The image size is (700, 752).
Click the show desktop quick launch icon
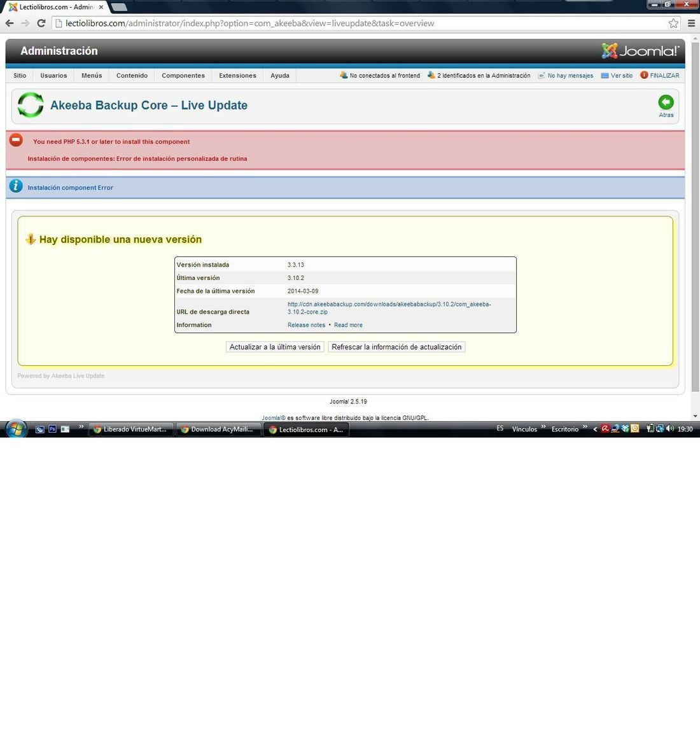coord(40,429)
